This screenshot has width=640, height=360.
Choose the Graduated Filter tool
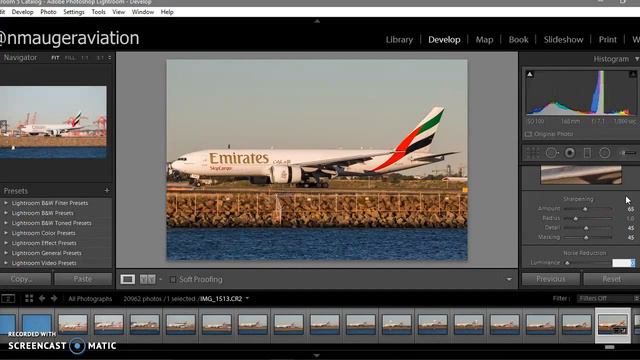click(587, 153)
